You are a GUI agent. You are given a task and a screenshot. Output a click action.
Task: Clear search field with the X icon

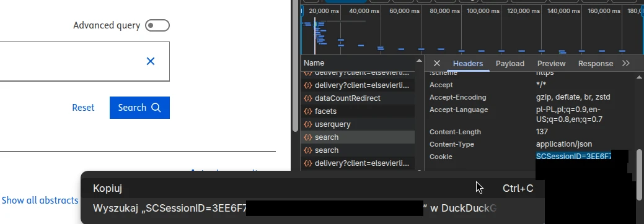click(151, 61)
